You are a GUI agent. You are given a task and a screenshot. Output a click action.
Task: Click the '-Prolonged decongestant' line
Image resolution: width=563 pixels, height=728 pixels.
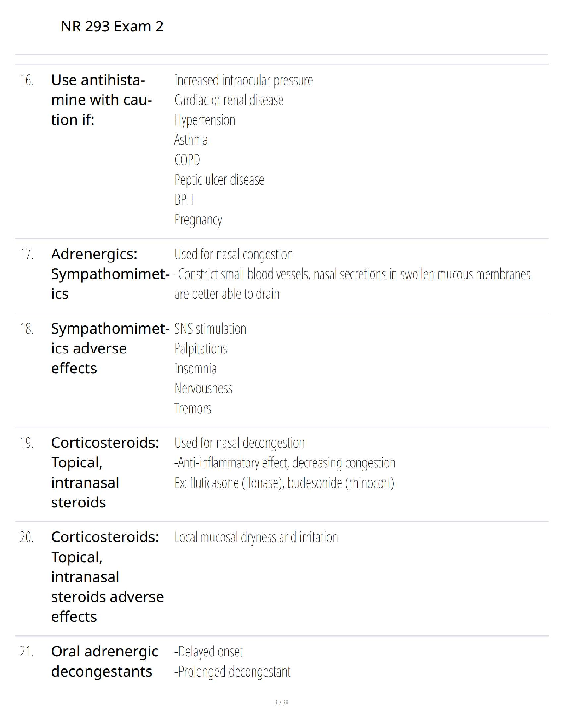[x=232, y=671]
